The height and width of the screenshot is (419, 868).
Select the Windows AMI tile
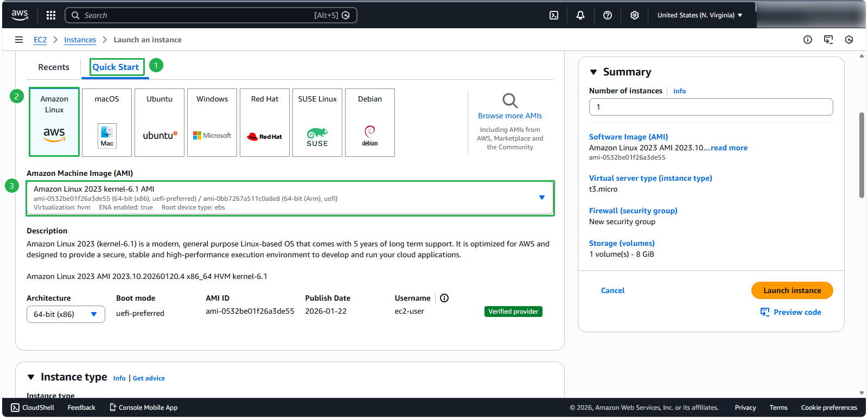(x=212, y=123)
